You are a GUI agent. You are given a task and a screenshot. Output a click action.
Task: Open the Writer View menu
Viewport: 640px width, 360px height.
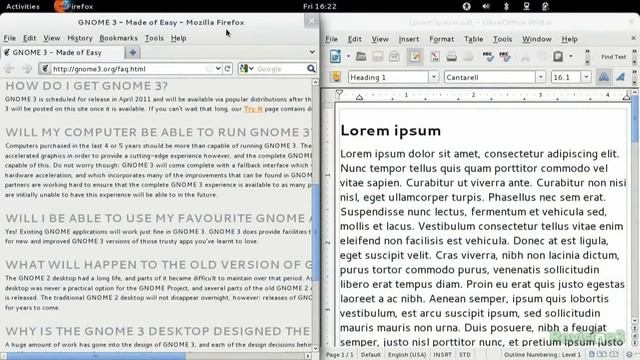380,39
